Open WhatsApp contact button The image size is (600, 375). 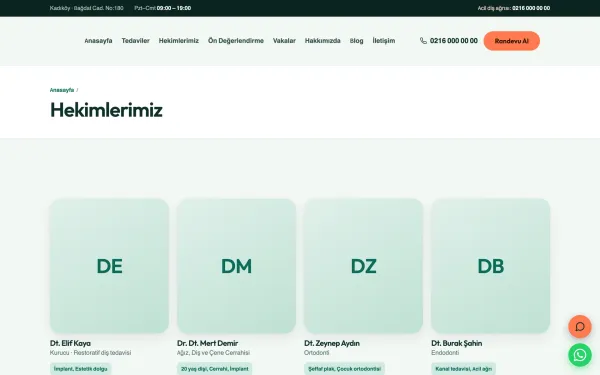click(580, 355)
